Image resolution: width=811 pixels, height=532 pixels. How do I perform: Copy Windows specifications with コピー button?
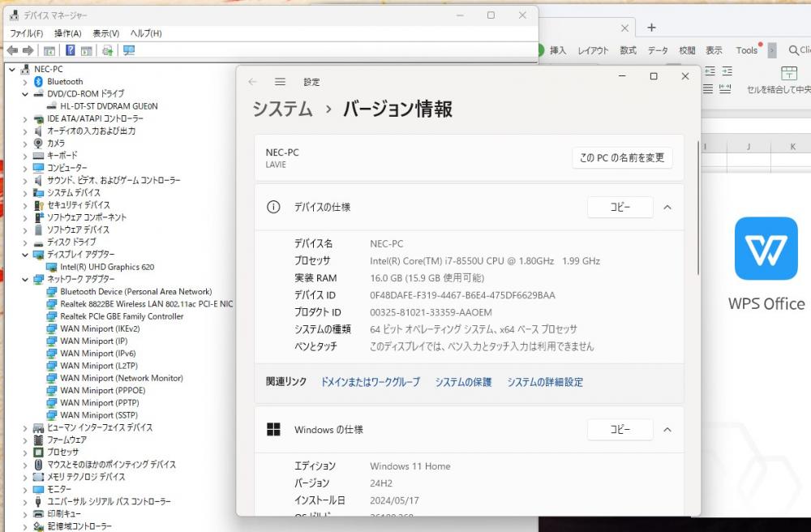click(620, 430)
